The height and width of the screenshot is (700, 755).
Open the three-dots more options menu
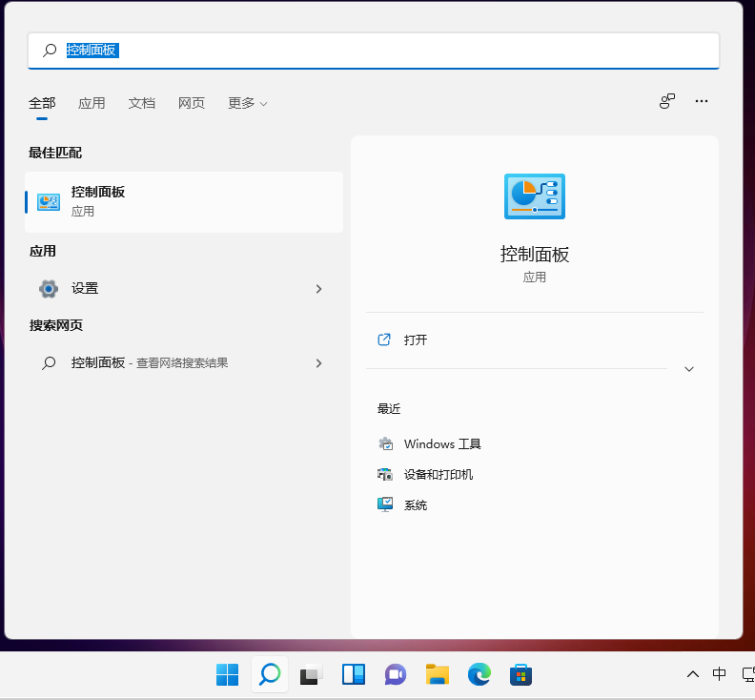coord(702,101)
